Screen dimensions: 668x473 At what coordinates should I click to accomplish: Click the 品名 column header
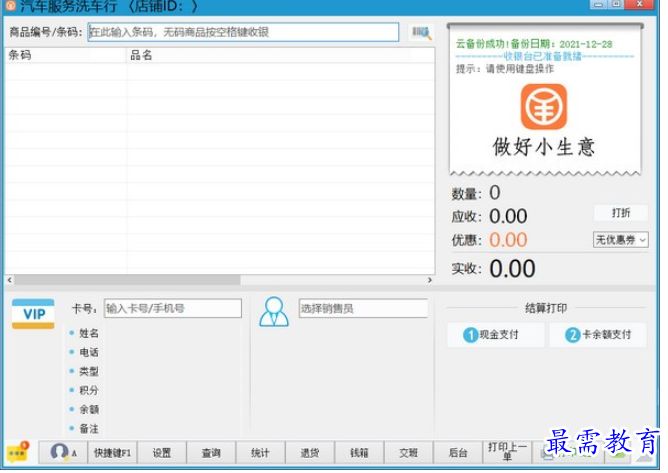click(x=280, y=55)
